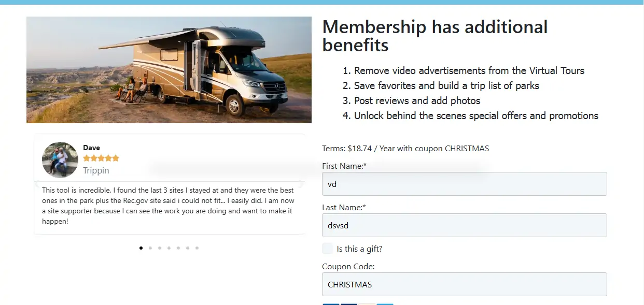The width and height of the screenshot is (644, 305).
Task: Go to the third testimonial dot
Action: coord(160,248)
